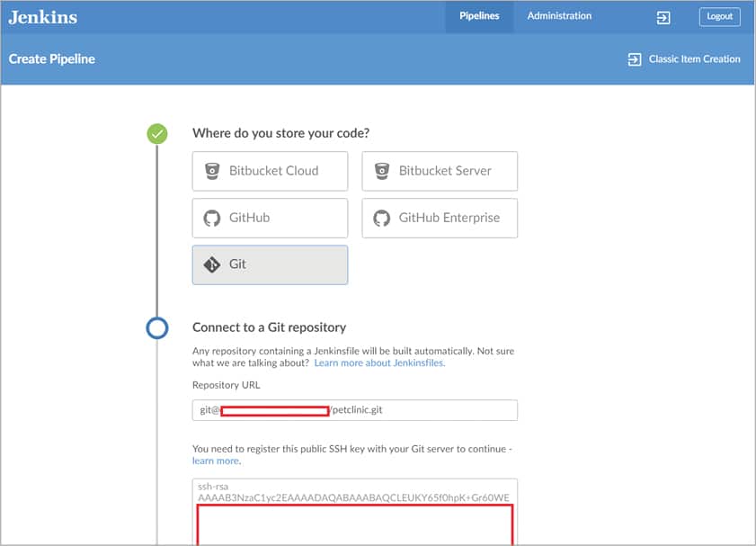Click the 'Where do you store your code?' heading
756x546 pixels.
click(280, 133)
